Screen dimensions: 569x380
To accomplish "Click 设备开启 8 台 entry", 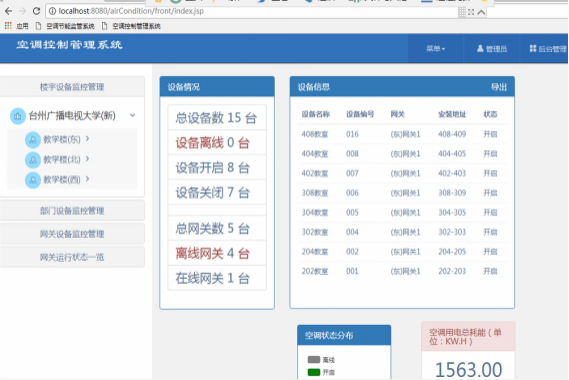I will (217, 168).
